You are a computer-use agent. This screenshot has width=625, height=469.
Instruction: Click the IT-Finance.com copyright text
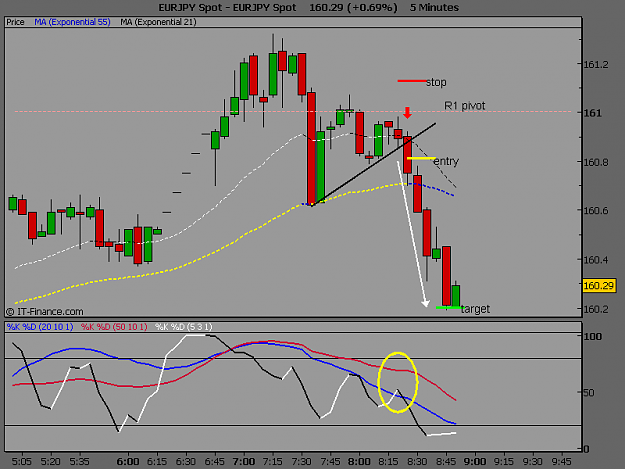[45, 312]
